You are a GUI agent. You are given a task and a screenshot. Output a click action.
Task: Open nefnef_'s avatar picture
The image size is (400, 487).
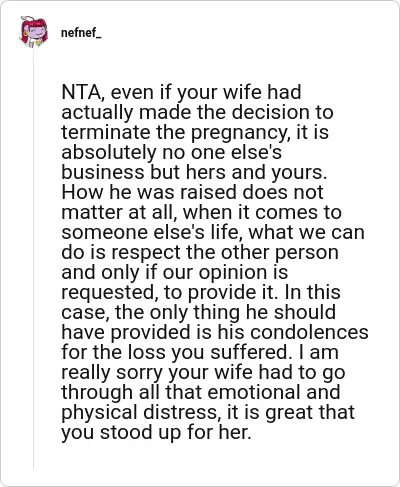[34, 32]
